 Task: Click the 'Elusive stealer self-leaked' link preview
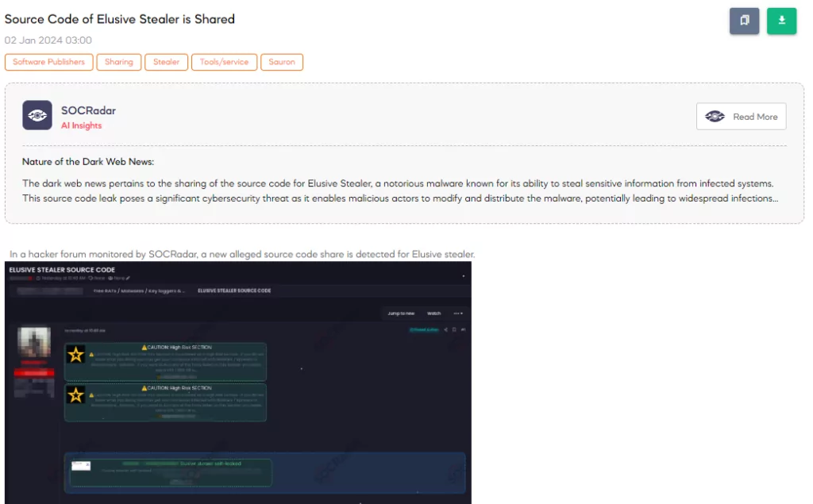[x=171, y=472]
